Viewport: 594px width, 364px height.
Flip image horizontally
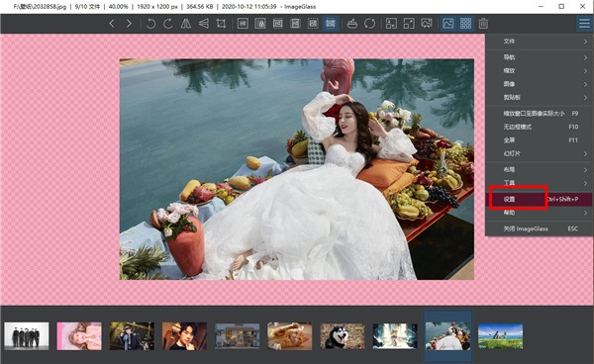tap(186, 24)
